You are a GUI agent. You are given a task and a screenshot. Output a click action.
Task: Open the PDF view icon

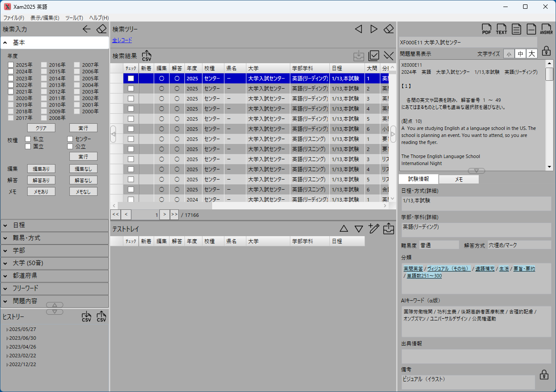(x=487, y=29)
